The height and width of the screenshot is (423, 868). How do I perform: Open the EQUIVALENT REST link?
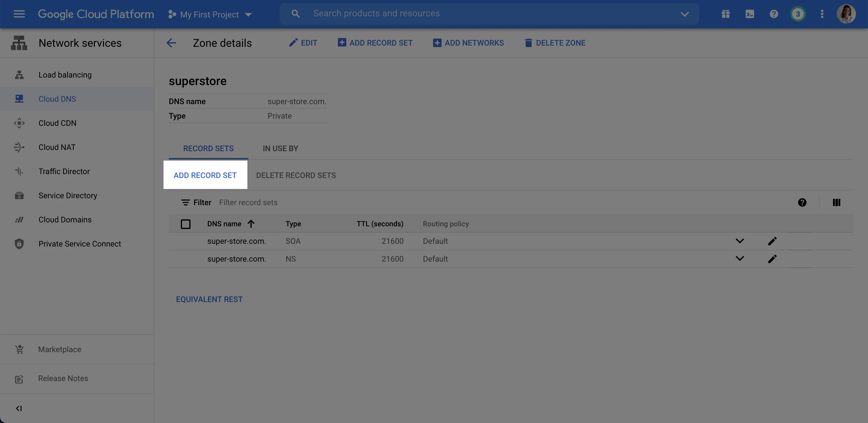tap(209, 299)
